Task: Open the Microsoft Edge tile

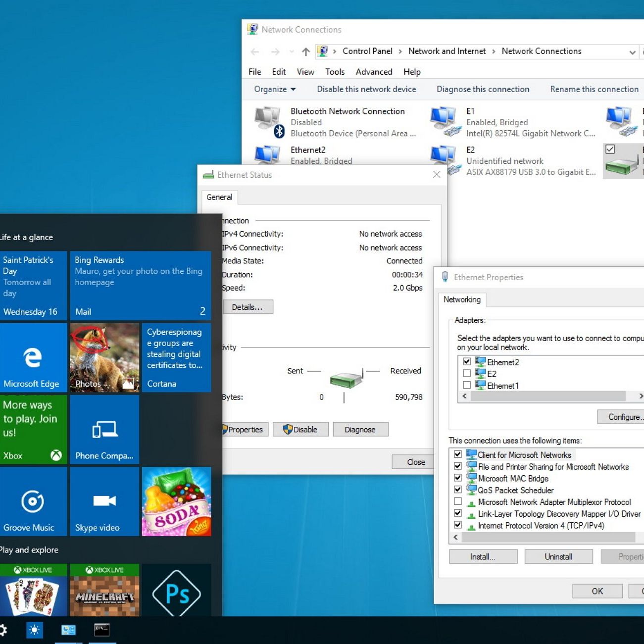Action: tap(33, 357)
